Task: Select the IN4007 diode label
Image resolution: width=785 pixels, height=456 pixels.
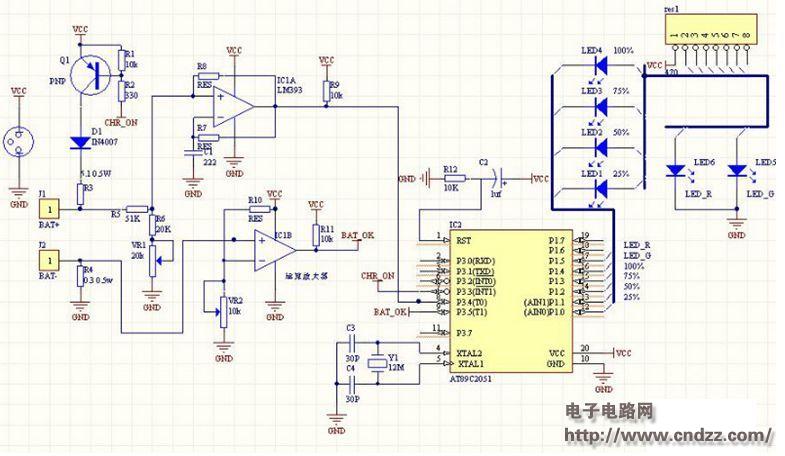Action: (105, 142)
